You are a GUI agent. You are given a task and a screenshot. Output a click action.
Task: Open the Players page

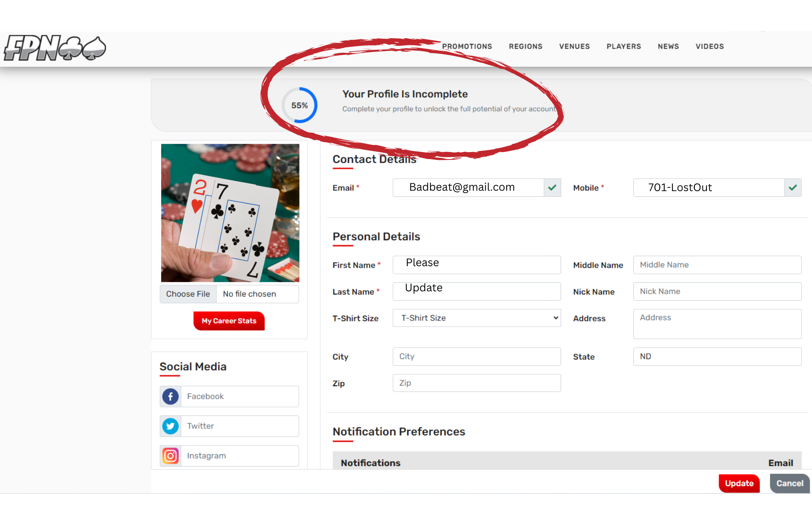(x=624, y=46)
